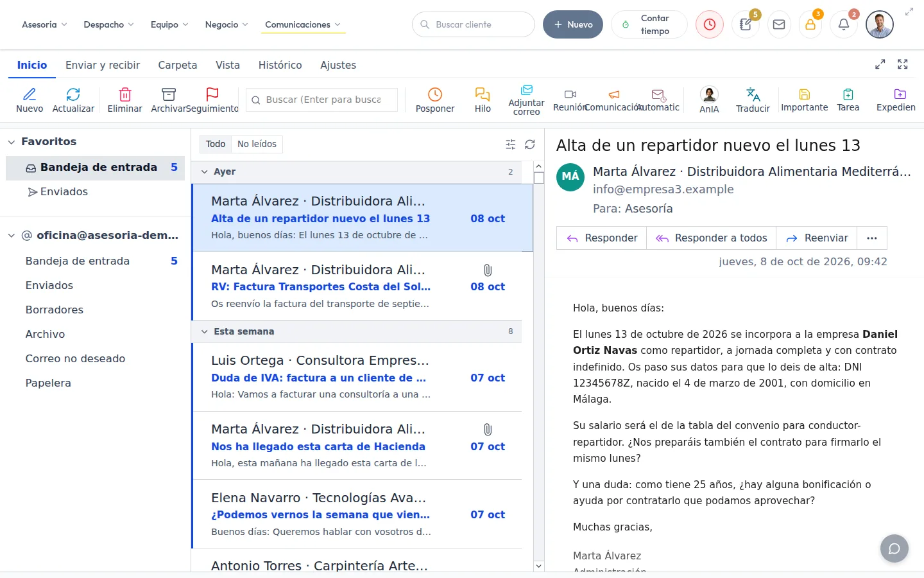
Task: Create a Tarea from this email
Action: point(848,94)
